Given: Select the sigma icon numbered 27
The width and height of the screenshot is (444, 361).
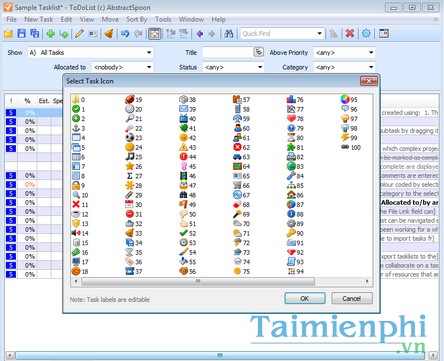Looking at the screenshot, I should (x=129, y=176).
